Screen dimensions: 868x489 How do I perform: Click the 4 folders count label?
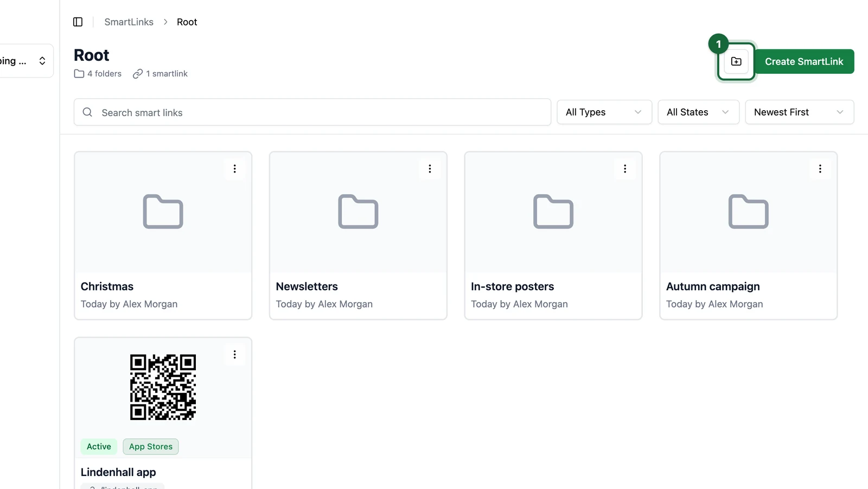click(x=98, y=73)
